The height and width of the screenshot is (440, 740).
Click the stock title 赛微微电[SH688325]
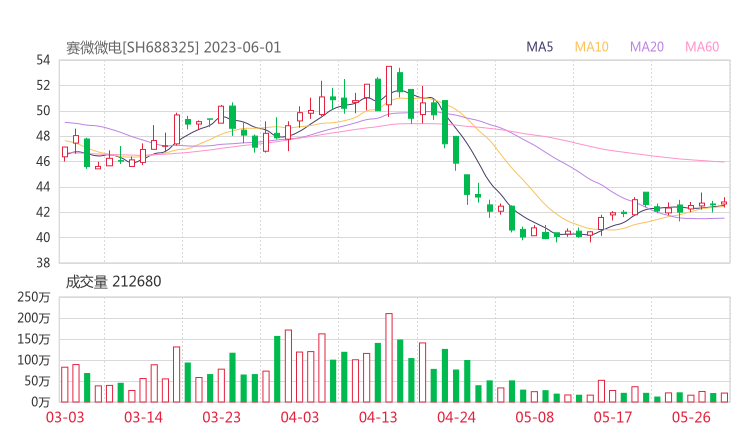tap(132, 47)
